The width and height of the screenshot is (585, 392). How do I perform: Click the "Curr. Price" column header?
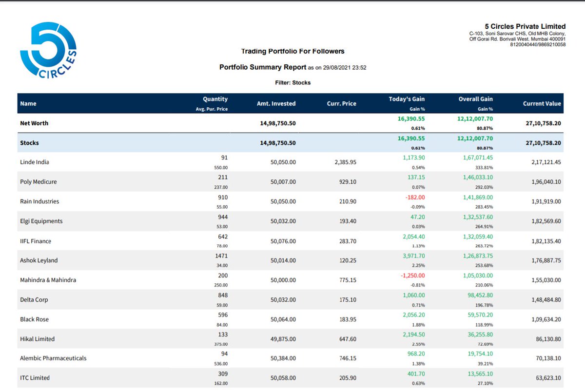(341, 103)
